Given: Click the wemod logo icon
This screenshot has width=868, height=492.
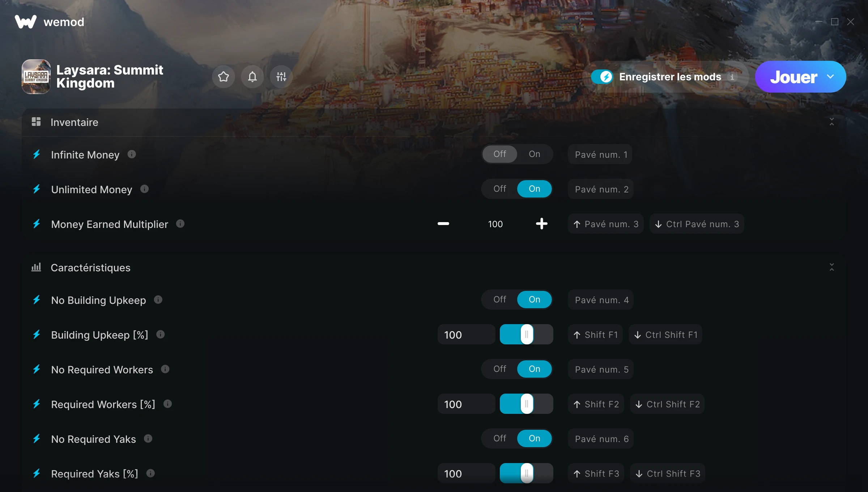Looking at the screenshot, I should tap(26, 22).
